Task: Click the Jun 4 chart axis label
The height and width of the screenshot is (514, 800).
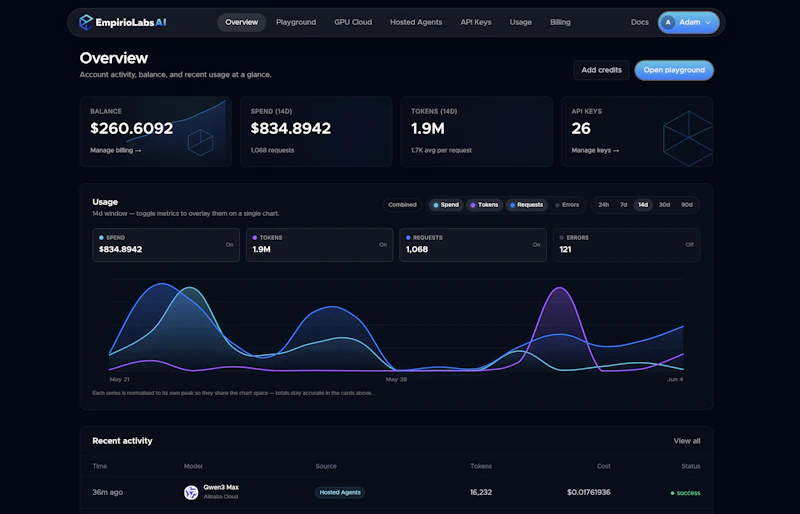Action: click(675, 379)
